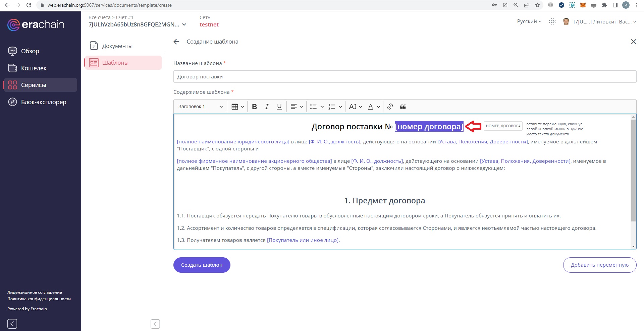Image resolution: width=644 pixels, height=331 pixels.
Task: Apply italic formatting
Action: click(x=267, y=107)
